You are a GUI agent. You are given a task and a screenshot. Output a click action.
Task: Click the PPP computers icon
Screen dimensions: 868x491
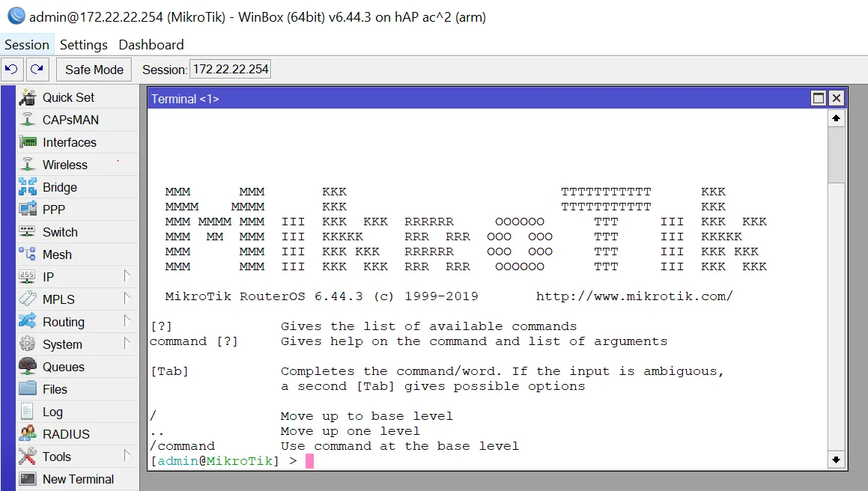28,210
